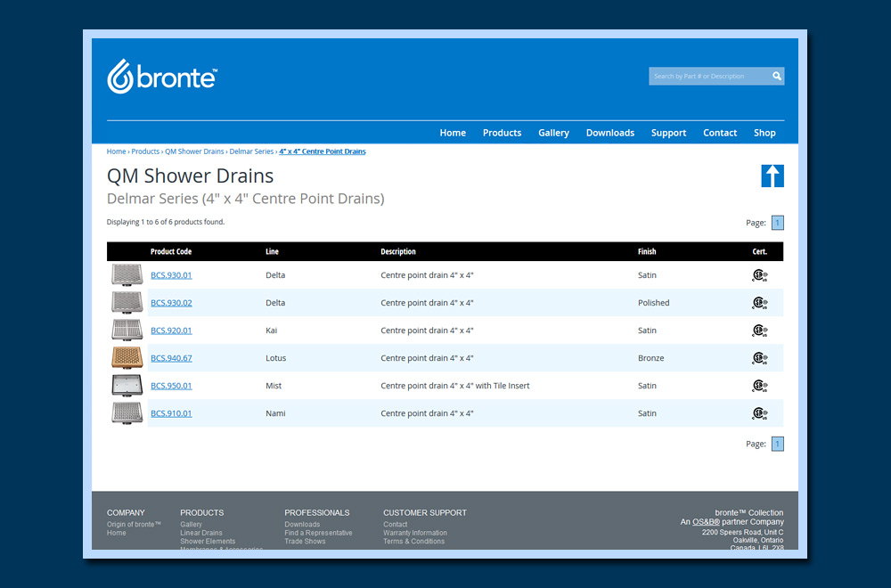891x588 pixels.
Task: Open the Kai BCS.920.01 thumbnail
Action: tap(127, 330)
